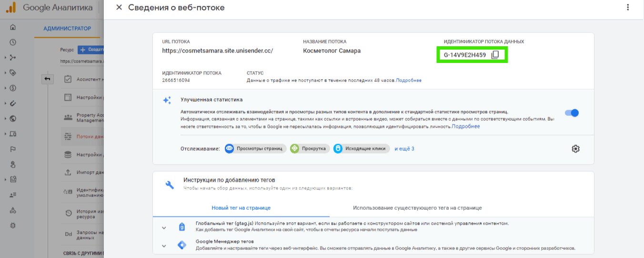Click the gtag.js tag icon

181,227
